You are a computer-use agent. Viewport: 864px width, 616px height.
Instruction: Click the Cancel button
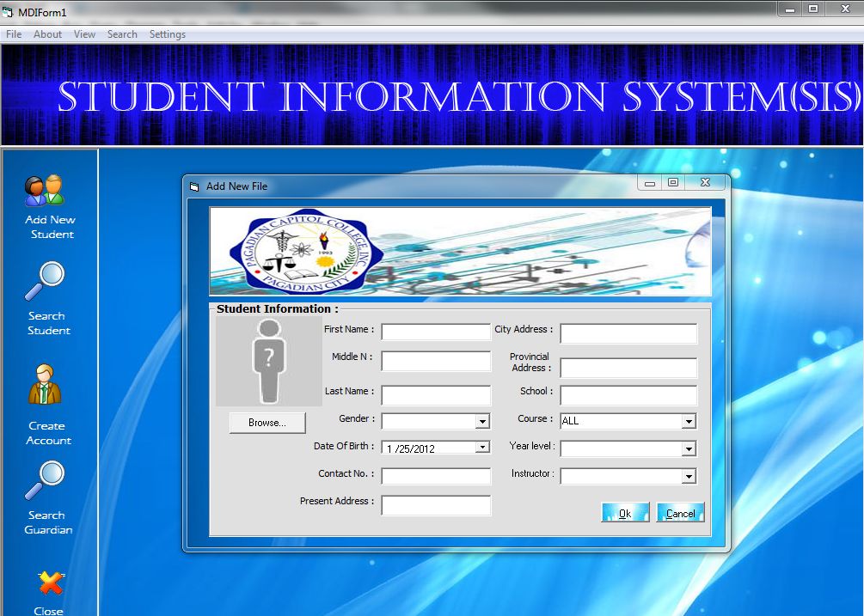(680, 512)
